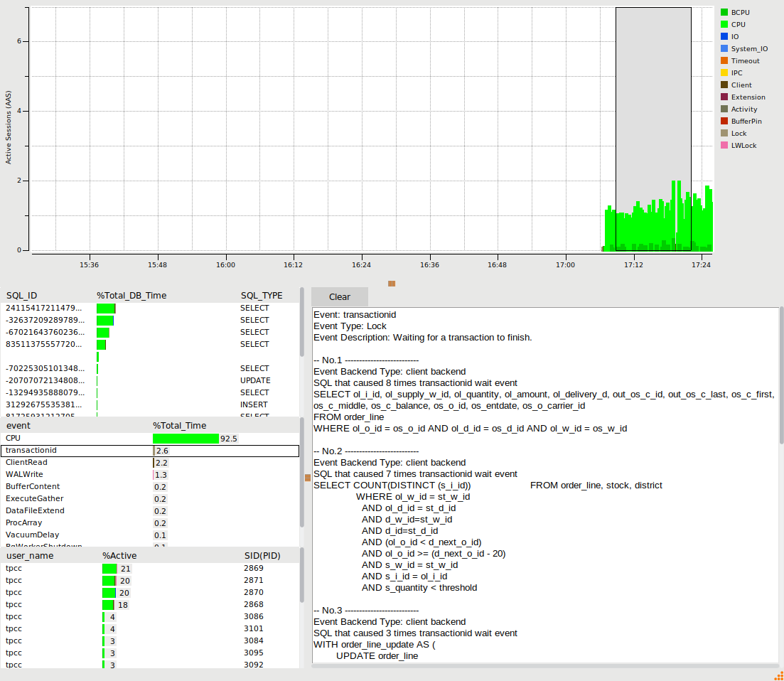Click the SID(PID) column header
This screenshot has width=784, height=681.
pos(261,555)
